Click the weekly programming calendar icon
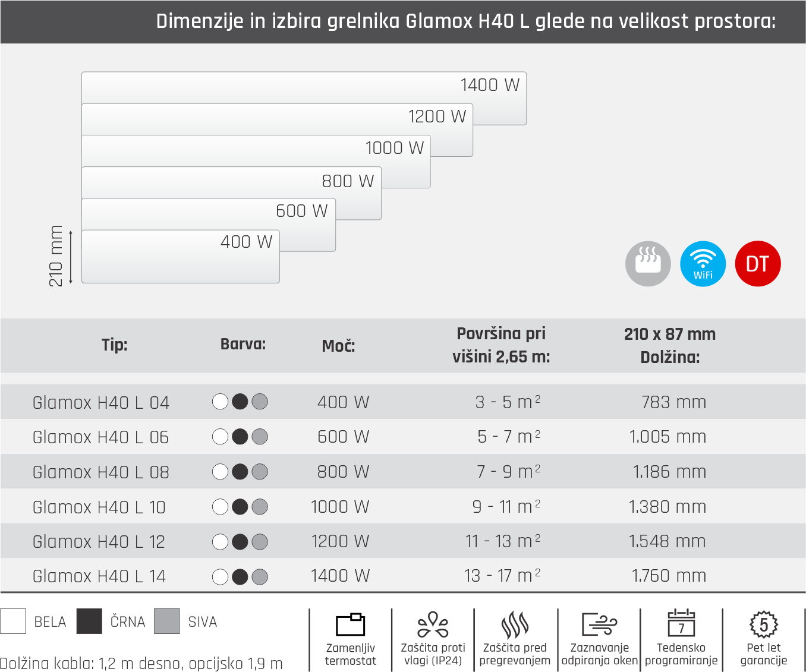 click(x=681, y=623)
